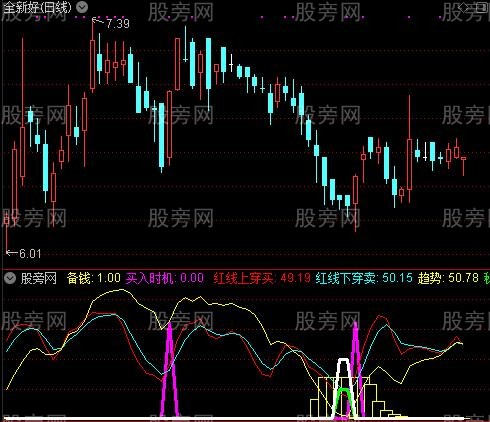Click the 备钱: 1.00 indicator value
The image size is (490, 422).
click(94, 278)
